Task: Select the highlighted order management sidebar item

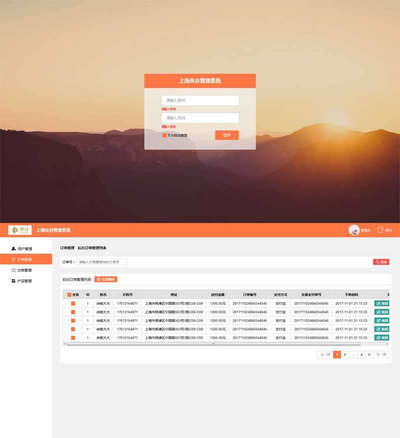Action: (x=26, y=259)
